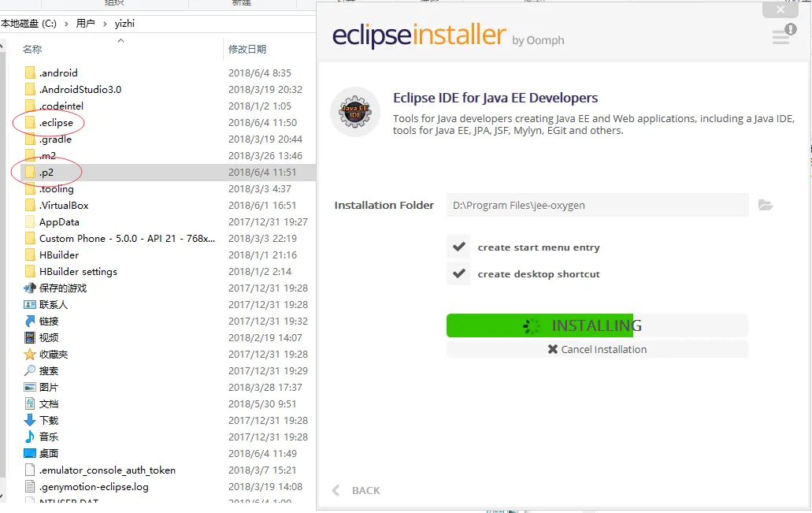Viewport: 812px width, 513px height.
Task: Click date 2018/6/4 11:50 of .eclipse
Action: click(262, 123)
